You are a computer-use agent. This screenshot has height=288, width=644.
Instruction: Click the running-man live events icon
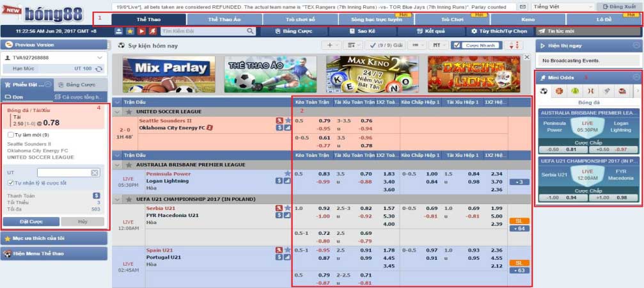point(152,31)
